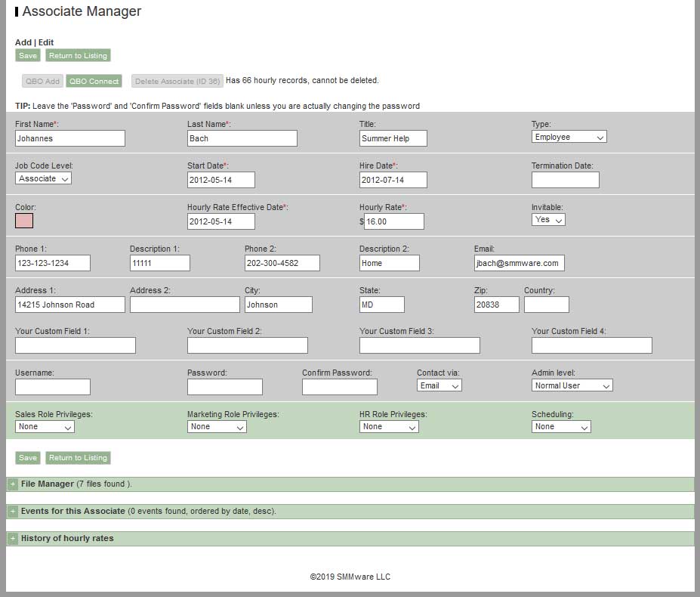Click the Description 2 field with Home
Viewport: 700px width, 597px height.
390,263
